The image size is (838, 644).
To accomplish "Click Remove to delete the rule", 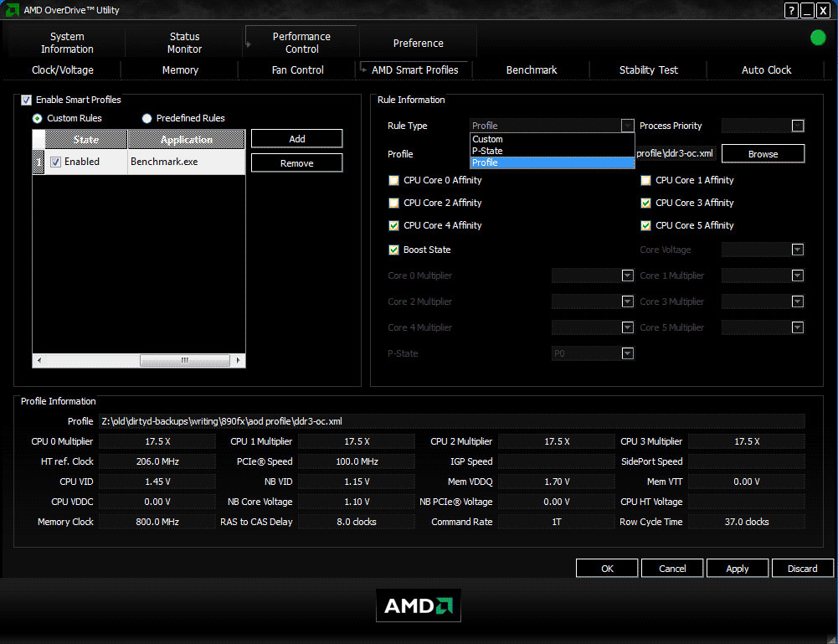I will (x=297, y=163).
